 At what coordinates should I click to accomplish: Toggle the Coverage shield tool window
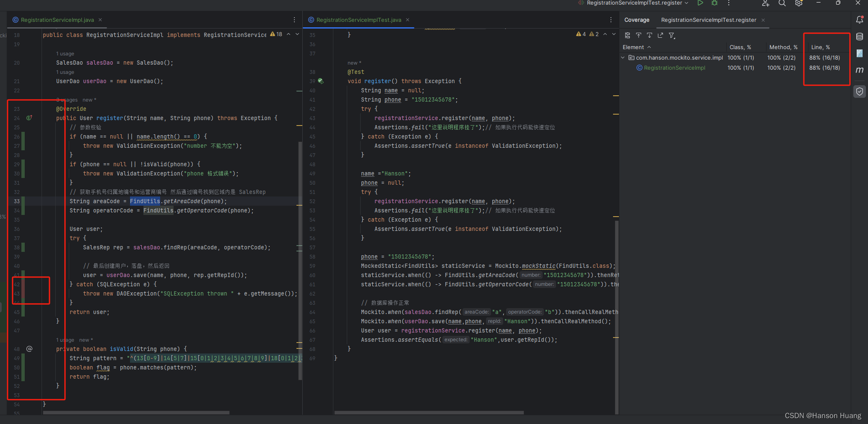(x=860, y=92)
